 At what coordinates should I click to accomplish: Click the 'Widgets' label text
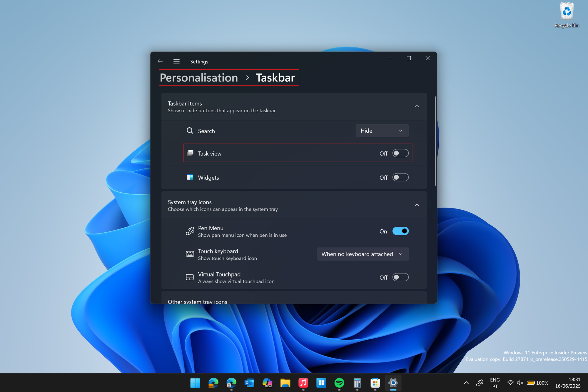pyautogui.click(x=208, y=178)
